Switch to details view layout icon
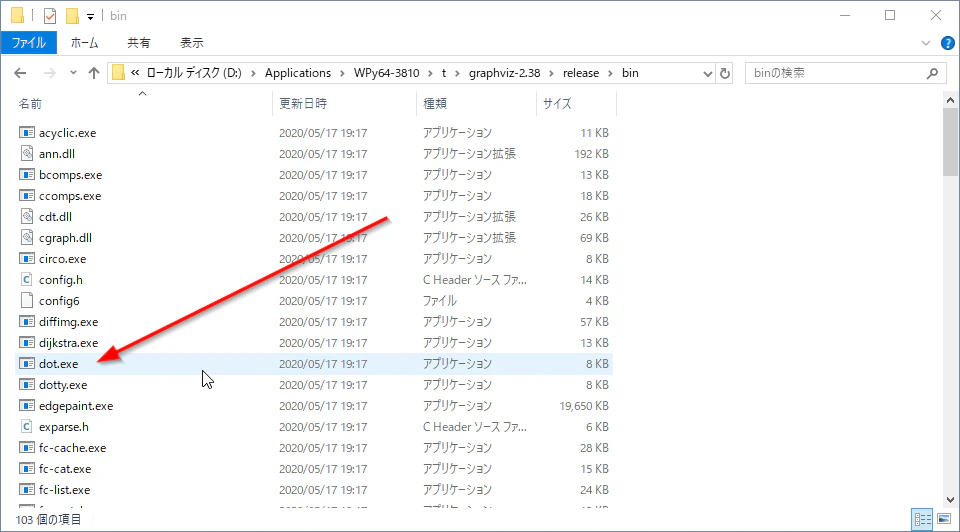 [x=922, y=520]
